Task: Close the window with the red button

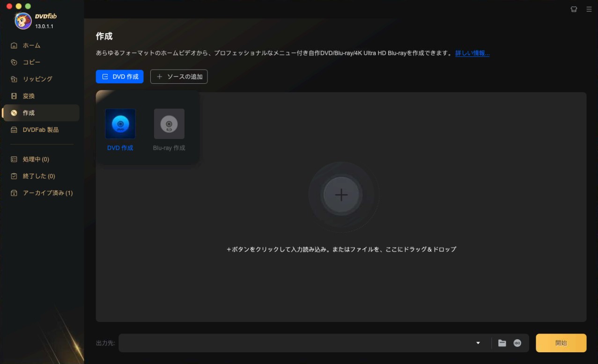Action: (9, 6)
